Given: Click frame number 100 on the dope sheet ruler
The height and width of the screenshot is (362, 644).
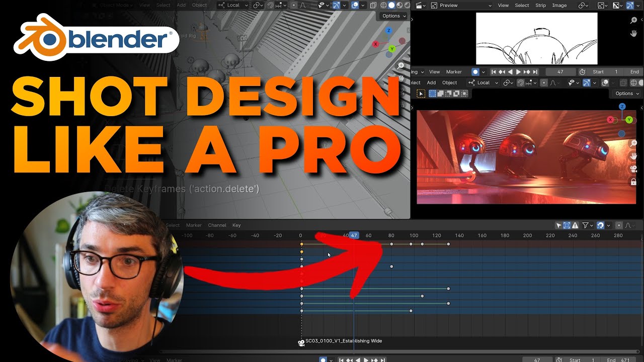Looking at the screenshot, I should click(414, 235).
